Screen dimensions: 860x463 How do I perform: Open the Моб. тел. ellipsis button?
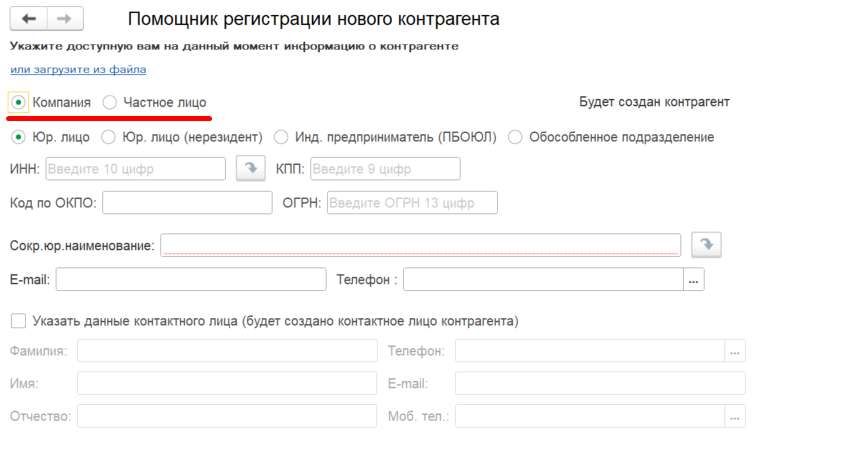[735, 416]
